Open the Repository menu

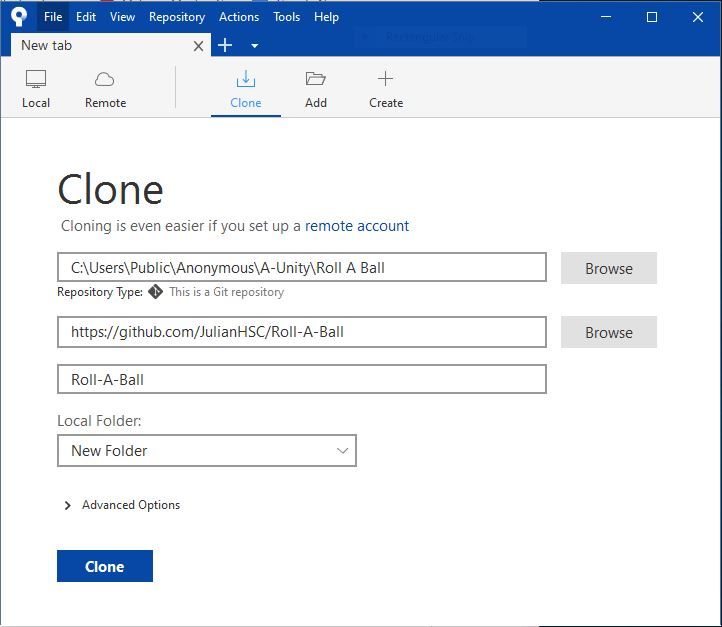tap(177, 17)
